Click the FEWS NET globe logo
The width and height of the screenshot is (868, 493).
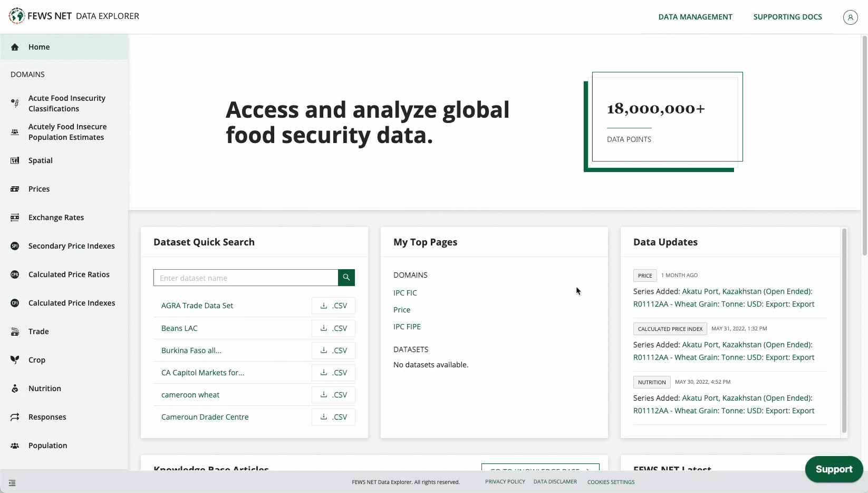[16, 16]
